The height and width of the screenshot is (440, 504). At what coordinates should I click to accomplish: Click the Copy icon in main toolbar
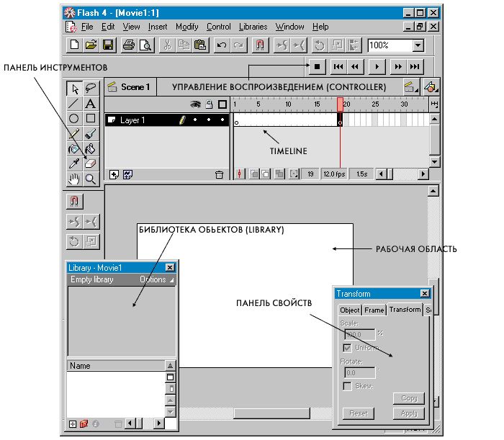coord(184,45)
